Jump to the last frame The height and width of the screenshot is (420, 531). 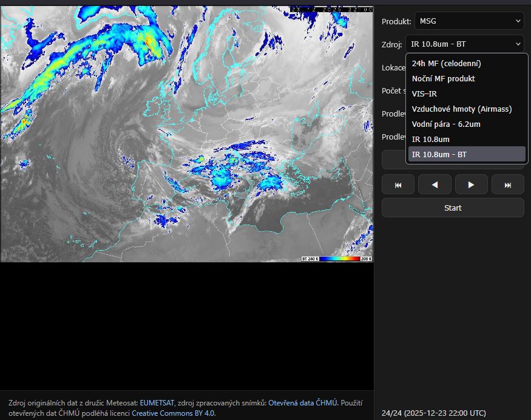pyautogui.click(x=507, y=185)
